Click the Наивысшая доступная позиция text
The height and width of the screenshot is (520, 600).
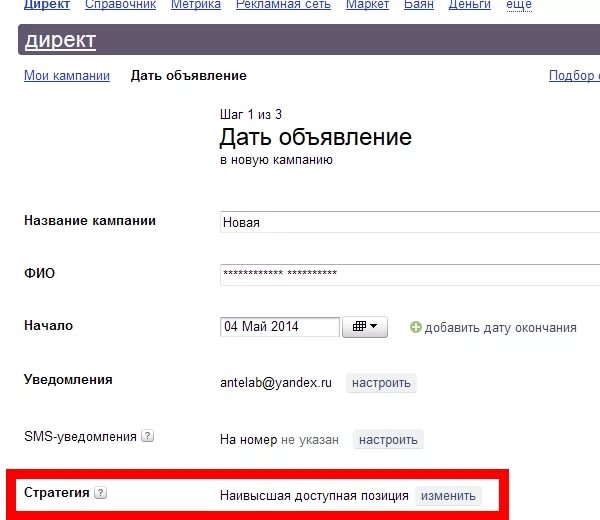(314, 496)
